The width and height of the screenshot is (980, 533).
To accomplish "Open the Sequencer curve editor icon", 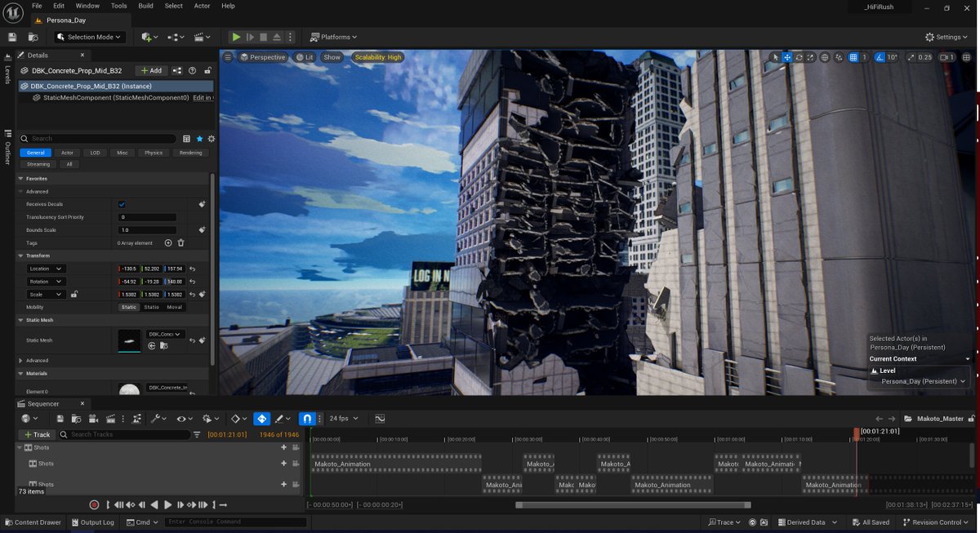I will point(380,419).
